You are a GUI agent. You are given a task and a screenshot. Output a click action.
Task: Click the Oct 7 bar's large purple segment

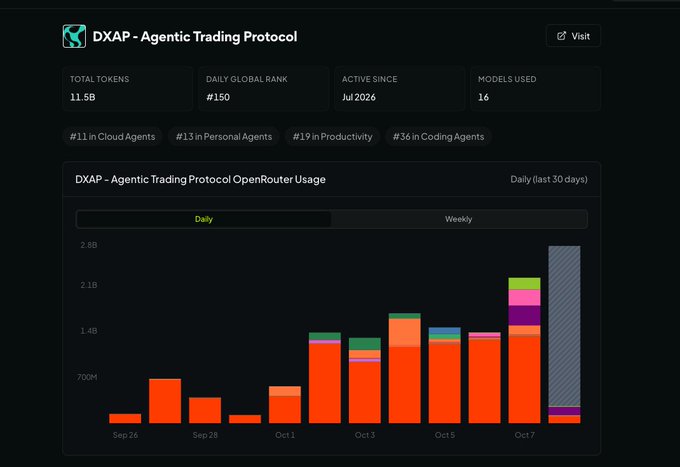524,316
